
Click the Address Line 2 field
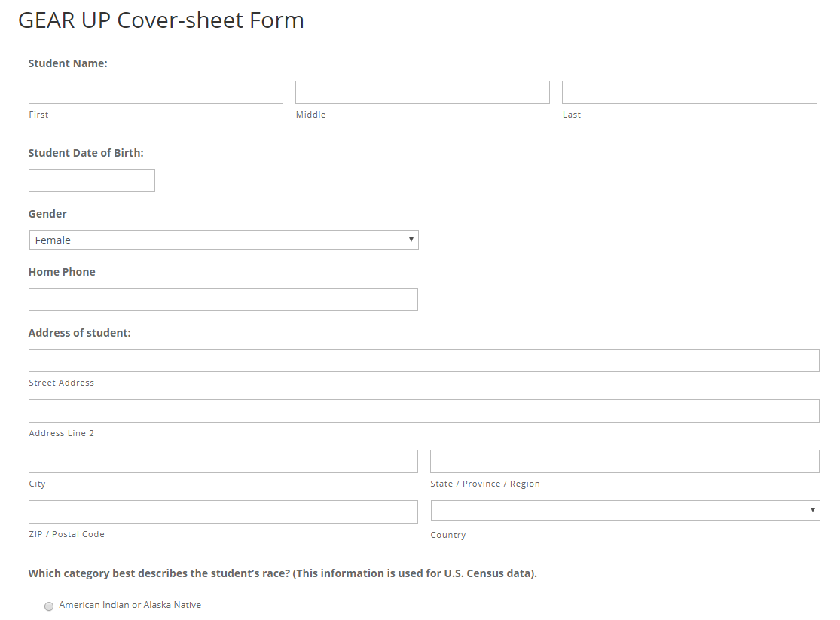click(423, 411)
